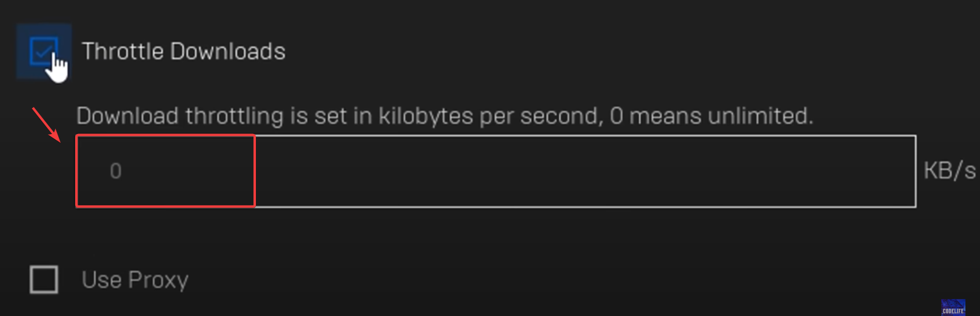This screenshot has width=980, height=316.
Task: Click the red arrow annotation
Action: 46,124
